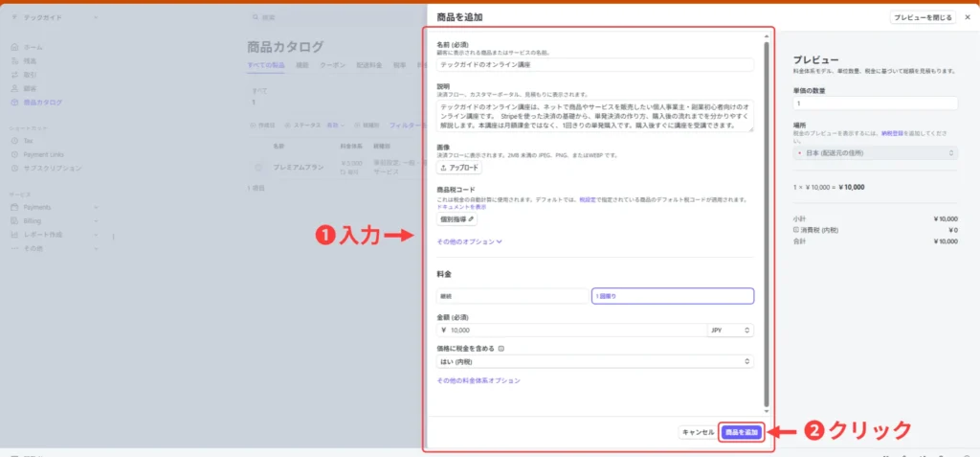The width and height of the screenshot is (980, 457).
Task: Click その他の料金体系オプション link
Action: pyautogui.click(x=479, y=380)
